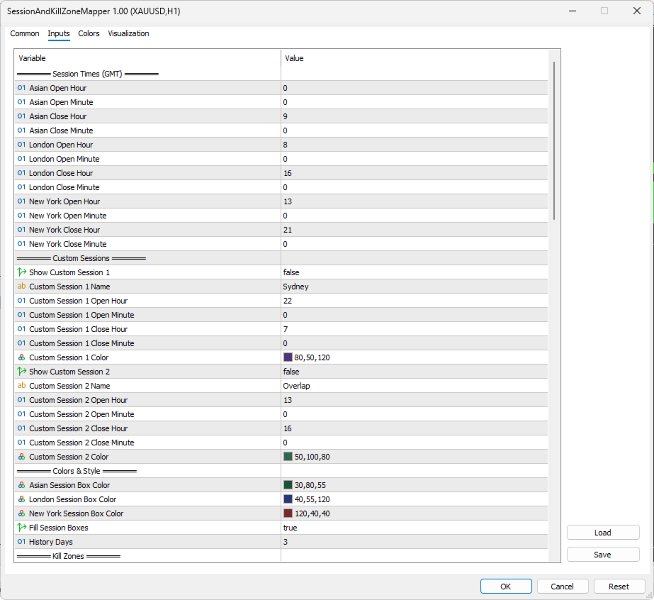Click the blue 40,55,120 color swatch
This screenshot has height=600, width=654.
288,499
